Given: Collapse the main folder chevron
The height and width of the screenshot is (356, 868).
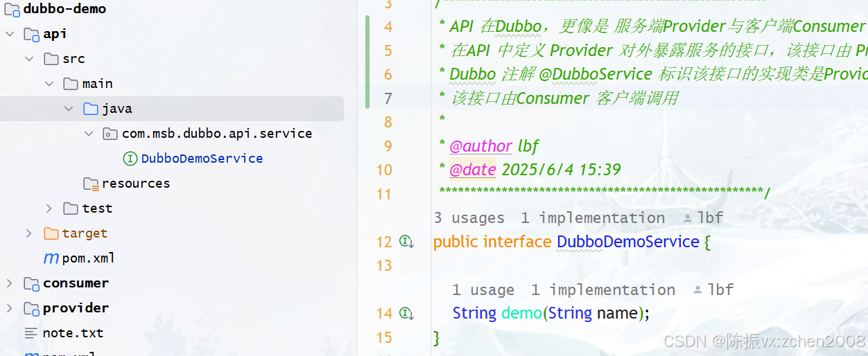Looking at the screenshot, I should (49, 84).
